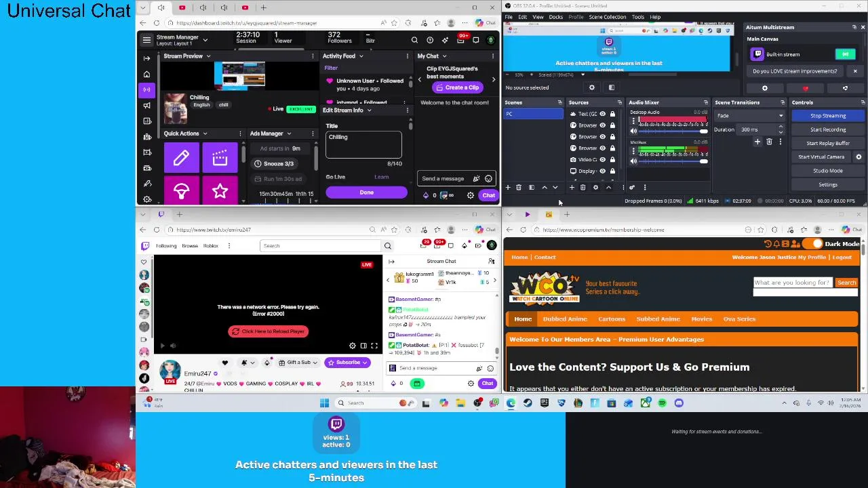
Task: Click the search magnifier in Stream Manager header
Action: point(414,41)
